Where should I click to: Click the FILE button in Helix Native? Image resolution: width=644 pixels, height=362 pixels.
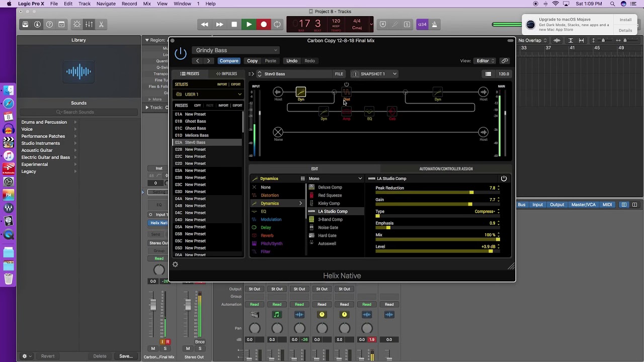pyautogui.click(x=339, y=74)
